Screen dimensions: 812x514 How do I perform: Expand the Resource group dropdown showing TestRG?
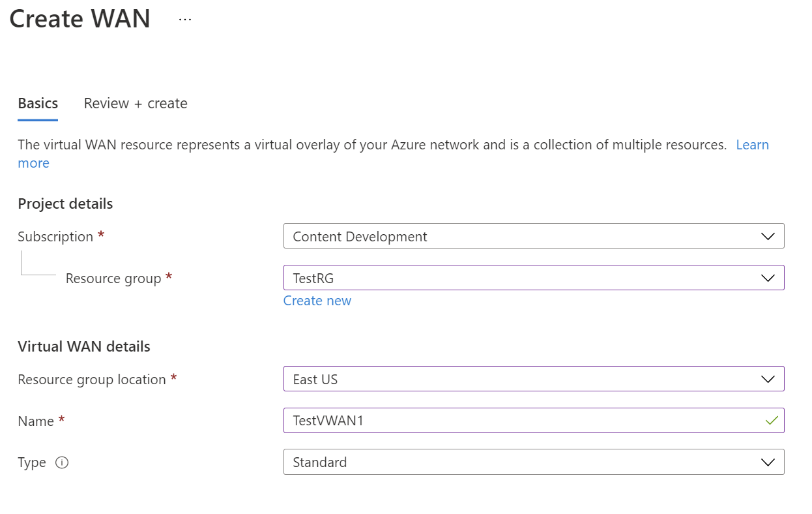coord(534,278)
